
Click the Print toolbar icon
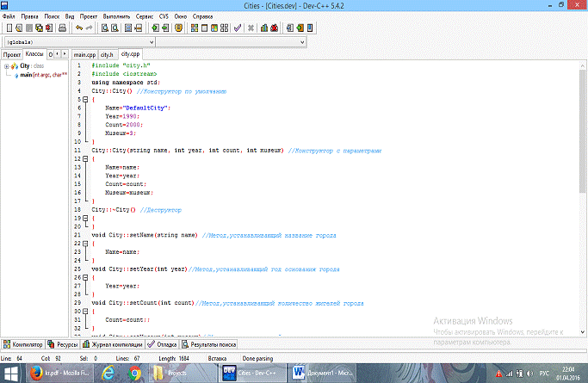point(62,28)
